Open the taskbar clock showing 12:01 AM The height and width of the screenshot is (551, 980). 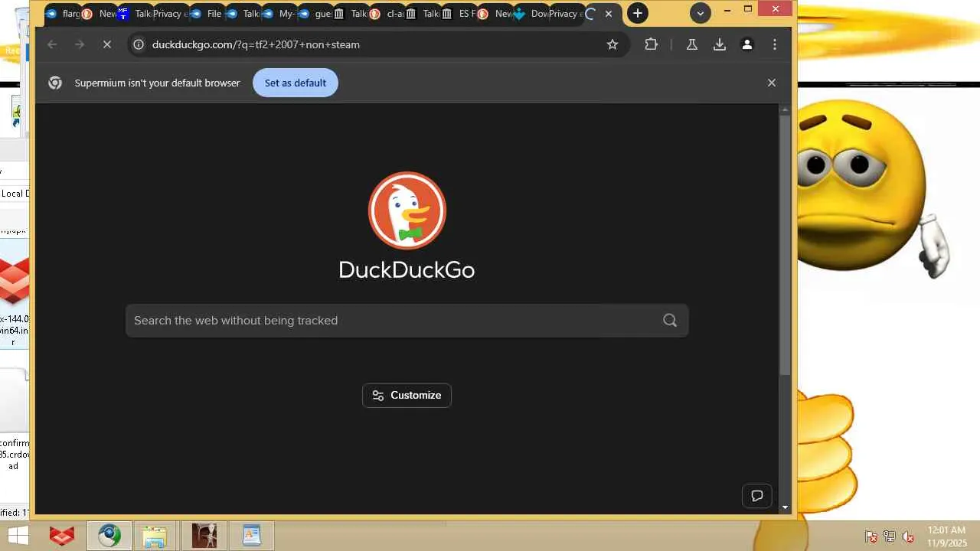click(946, 536)
